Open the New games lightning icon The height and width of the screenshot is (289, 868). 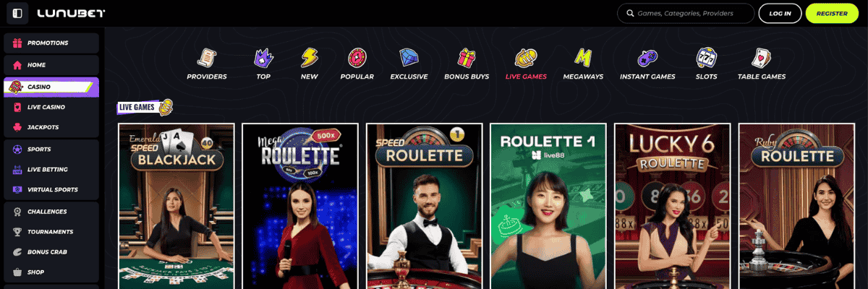point(309,58)
